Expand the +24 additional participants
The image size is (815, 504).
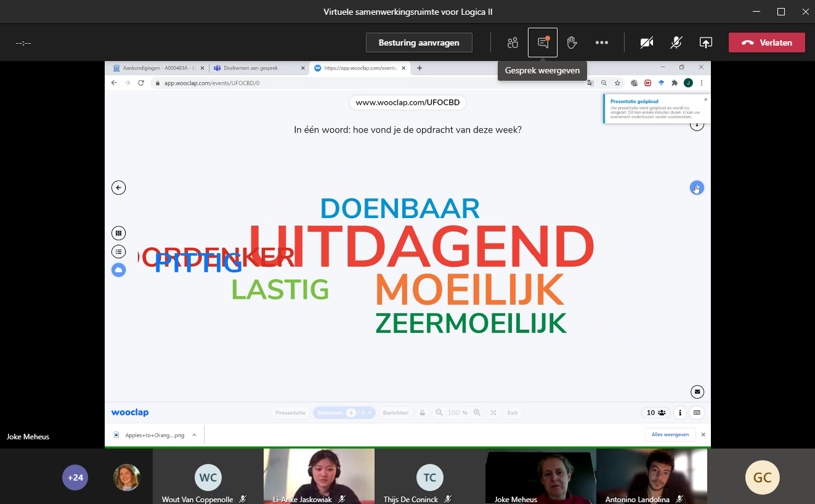(x=75, y=478)
